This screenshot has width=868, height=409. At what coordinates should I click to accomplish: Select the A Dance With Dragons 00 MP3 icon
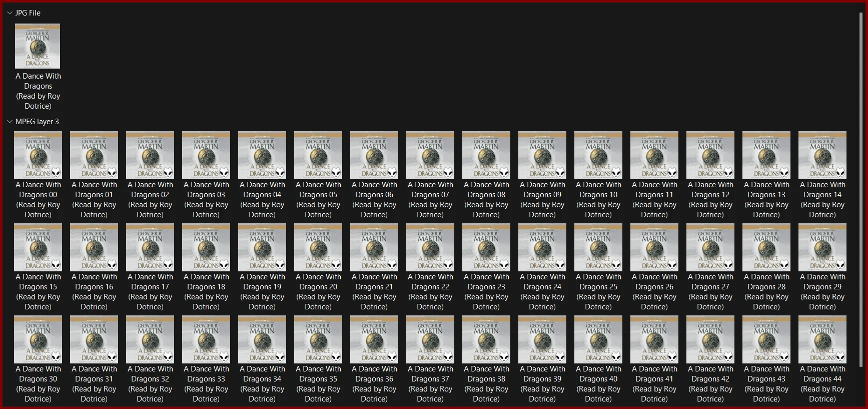pyautogui.click(x=38, y=155)
